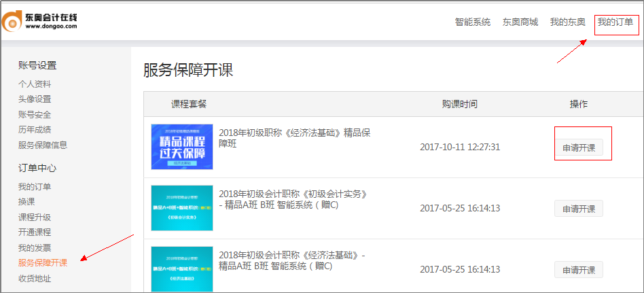
Task: Select 开通课程 in the sidebar
Action: click(35, 232)
